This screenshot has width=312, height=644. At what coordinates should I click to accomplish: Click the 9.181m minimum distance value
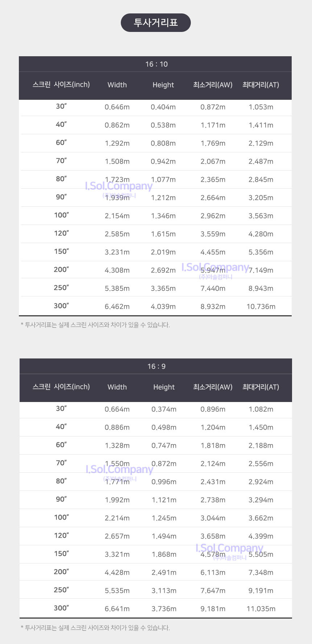coord(213,609)
